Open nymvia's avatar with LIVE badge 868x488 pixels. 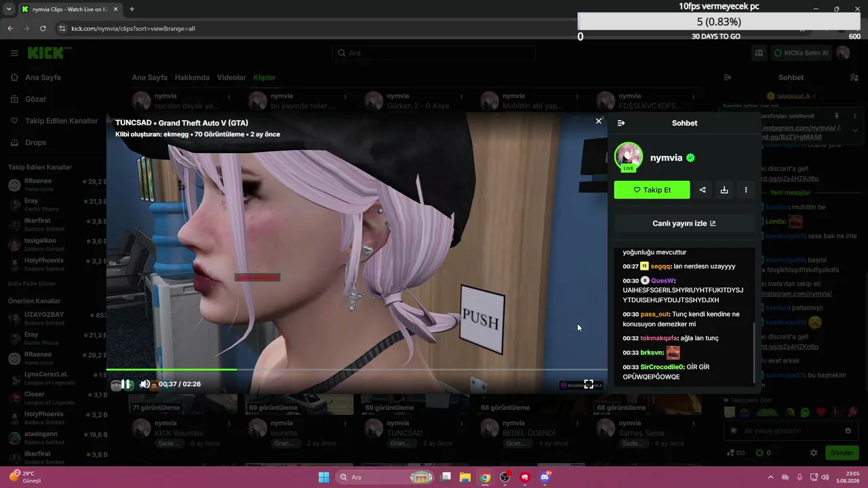coord(629,157)
